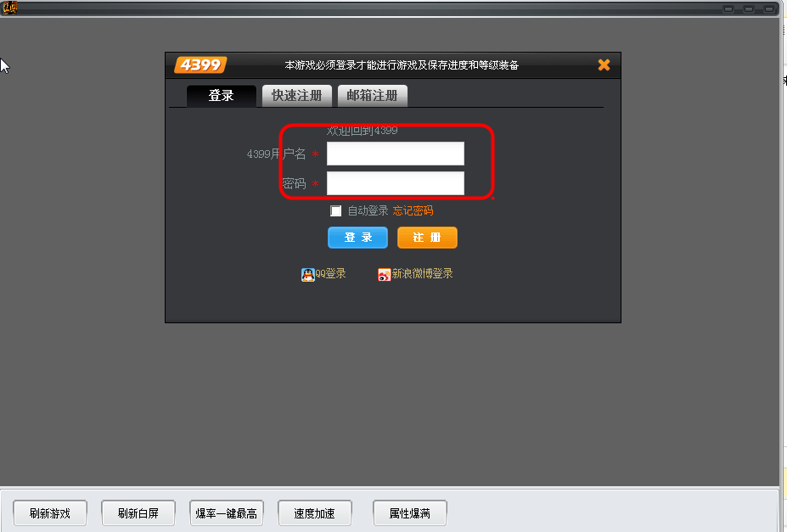Choose the QQ登录 link text
Screen dimensions: 787x532
click(331, 274)
